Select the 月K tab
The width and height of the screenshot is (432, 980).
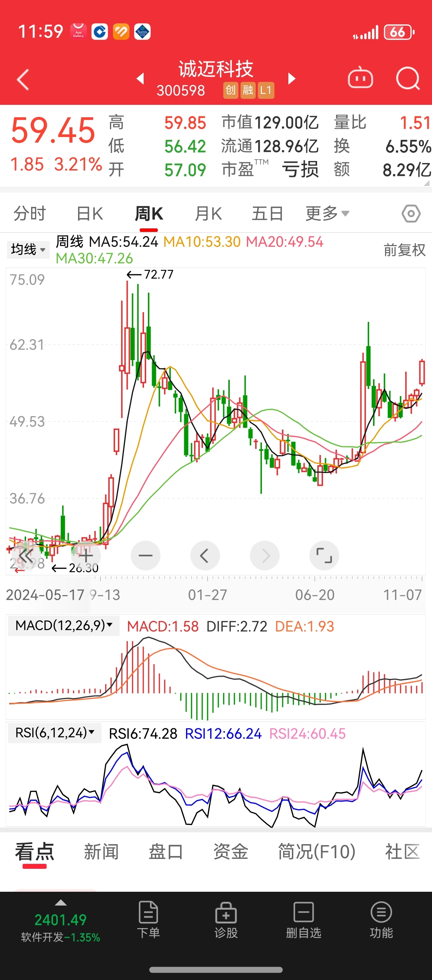pyautogui.click(x=208, y=214)
